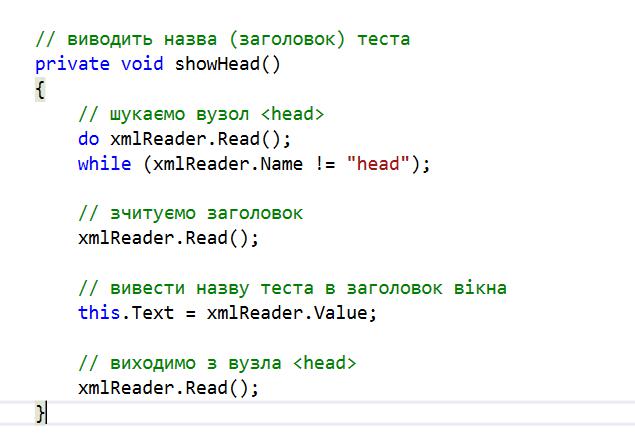
Task: Click 'xmlReader.Read();' below 'виходимо з вузла'
Action: pyautogui.click(x=168, y=388)
